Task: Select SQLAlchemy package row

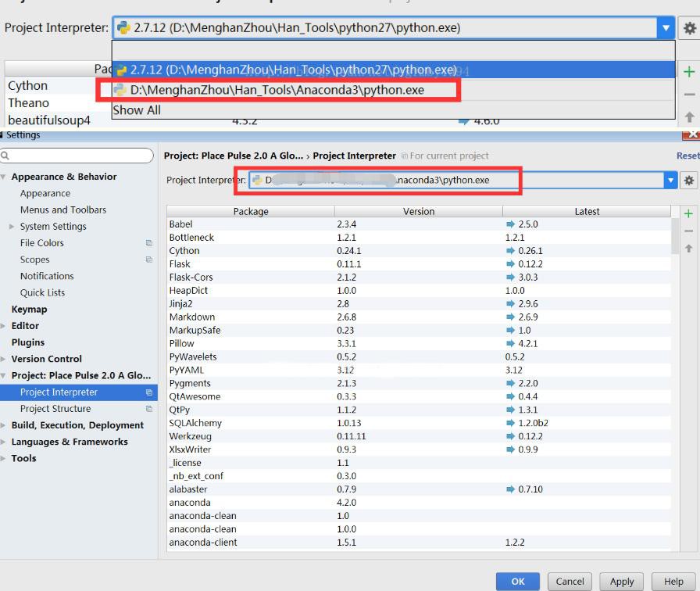Action: coord(419,423)
